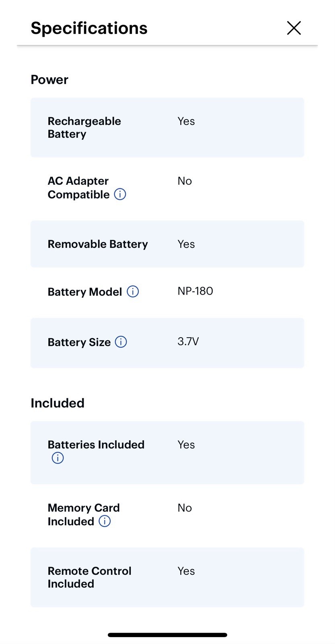
Task: Tap the Battery Size label text
Action: click(79, 342)
